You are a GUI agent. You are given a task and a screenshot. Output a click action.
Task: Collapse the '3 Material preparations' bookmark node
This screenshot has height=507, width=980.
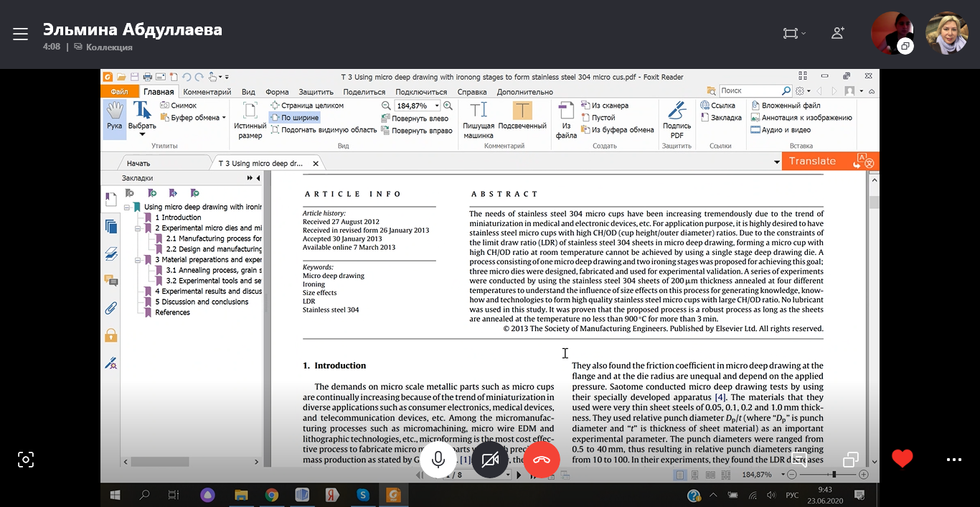(138, 260)
